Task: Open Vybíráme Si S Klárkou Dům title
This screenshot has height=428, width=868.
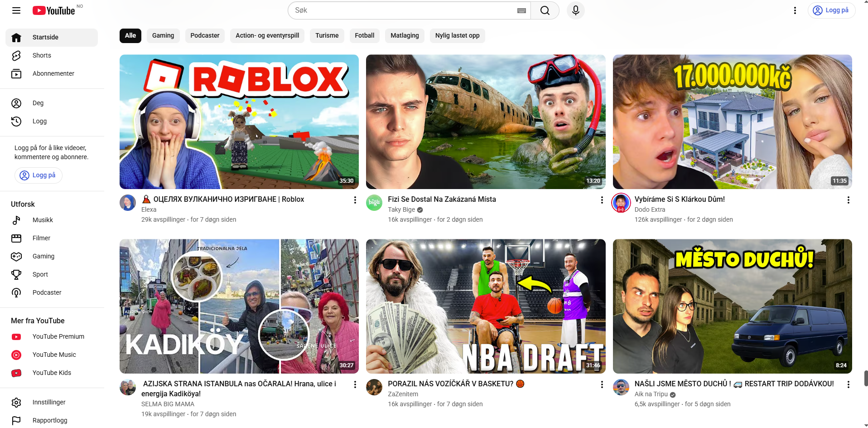Action: pos(680,199)
